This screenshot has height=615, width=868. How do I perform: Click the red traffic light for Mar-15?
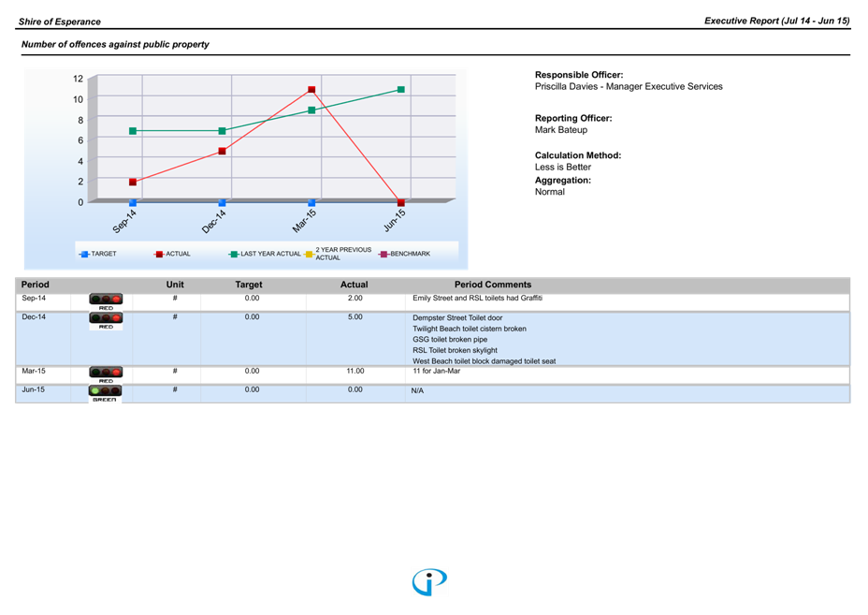(x=106, y=374)
